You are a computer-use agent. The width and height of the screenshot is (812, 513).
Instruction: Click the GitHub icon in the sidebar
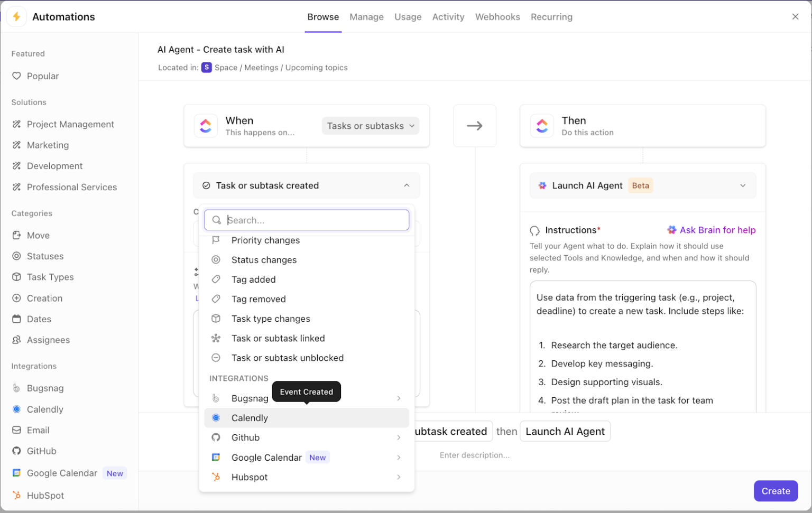(16, 451)
